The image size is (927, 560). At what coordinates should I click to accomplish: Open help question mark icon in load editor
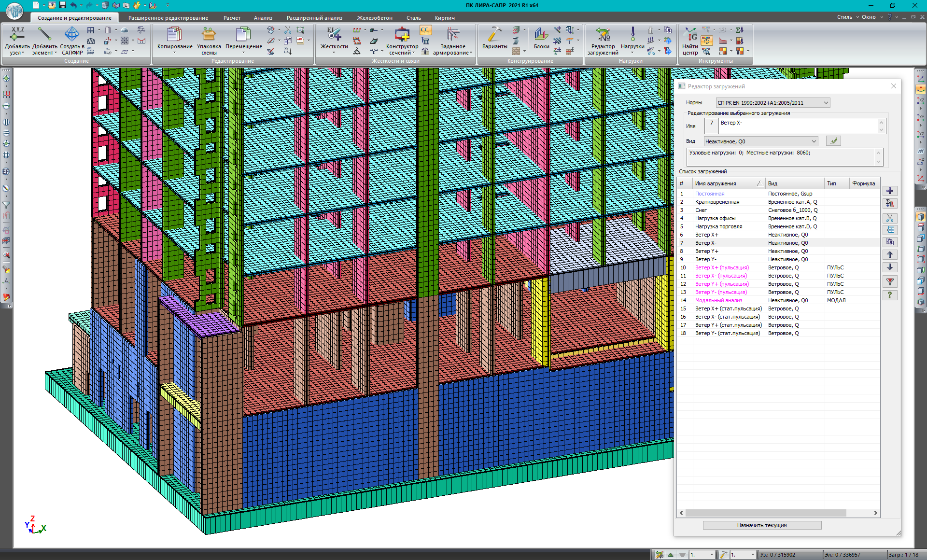890,294
